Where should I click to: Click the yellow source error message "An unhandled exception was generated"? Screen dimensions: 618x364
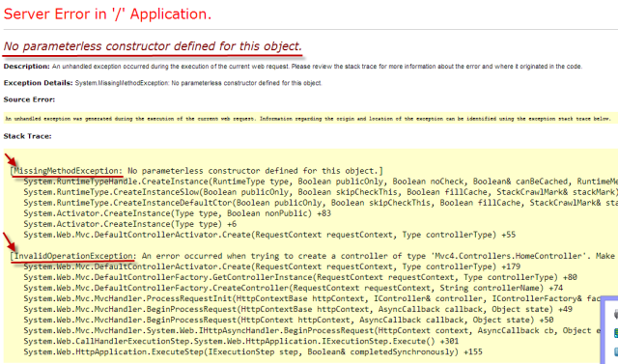[308, 119]
